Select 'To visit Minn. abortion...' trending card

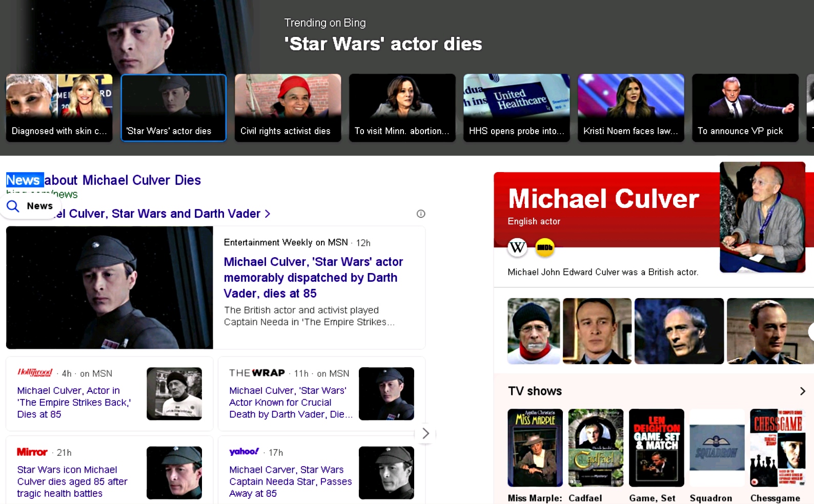pyautogui.click(x=402, y=108)
